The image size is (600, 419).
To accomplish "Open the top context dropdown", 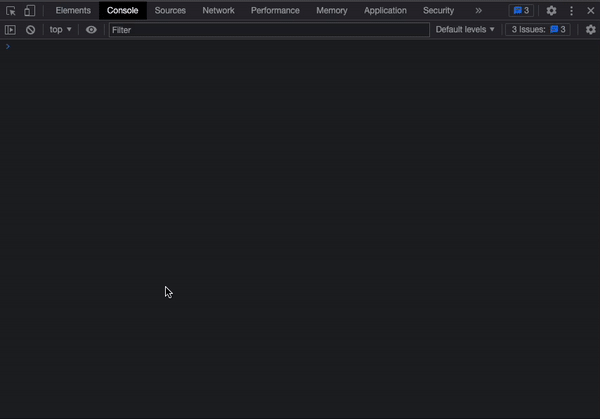I will pyautogui.click(x=60, y=29).
